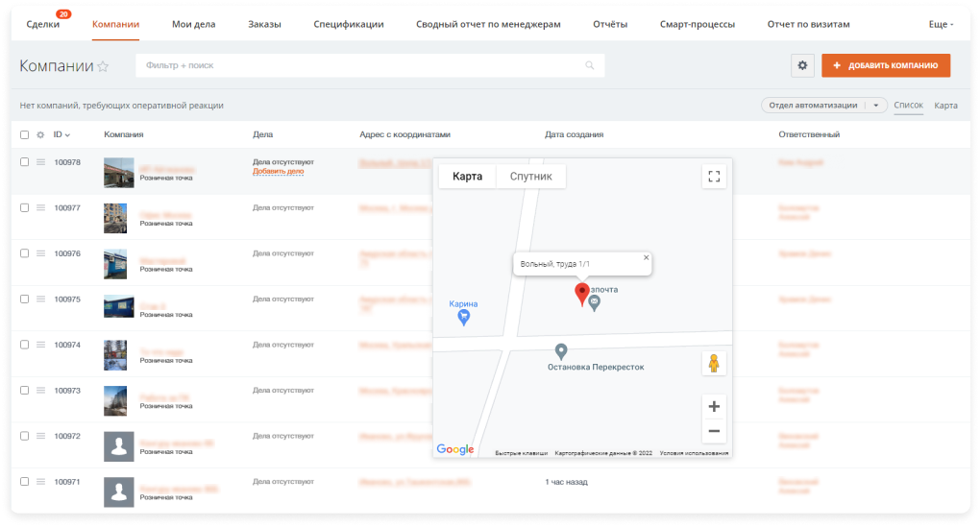Sort by the ID column arrow
The image size is (980, 527).
pos(67,135)
